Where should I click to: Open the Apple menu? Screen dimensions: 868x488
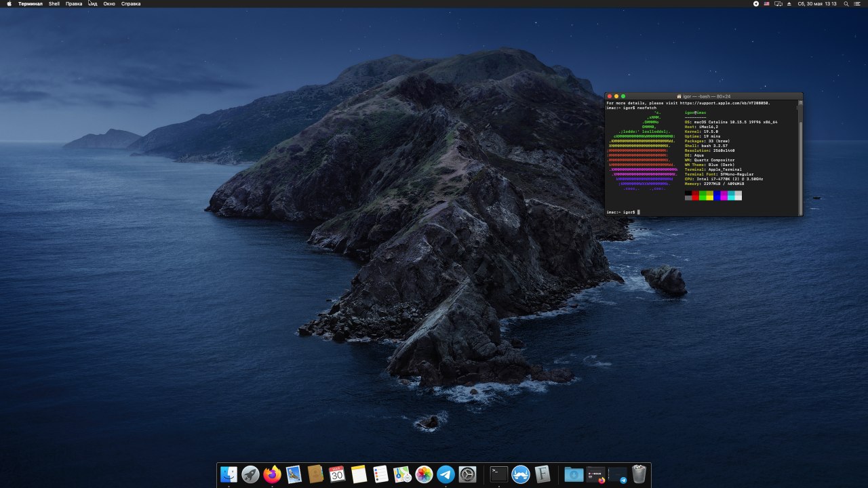click(9, 3)
